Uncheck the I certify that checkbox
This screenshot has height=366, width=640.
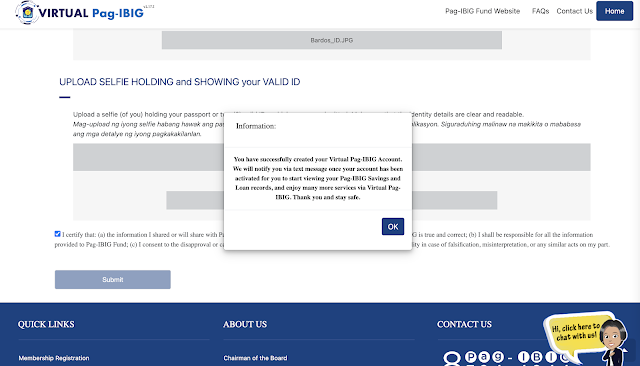tap(58, 234)
